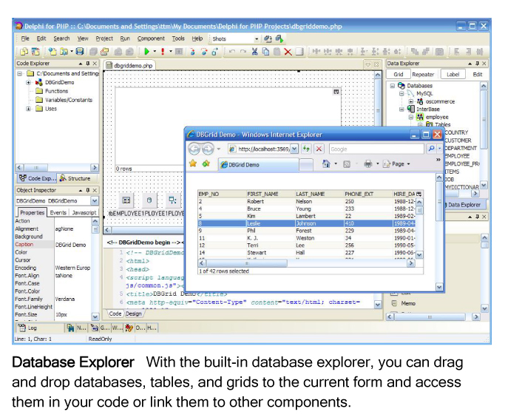Open the File menu

click(25, 38)
